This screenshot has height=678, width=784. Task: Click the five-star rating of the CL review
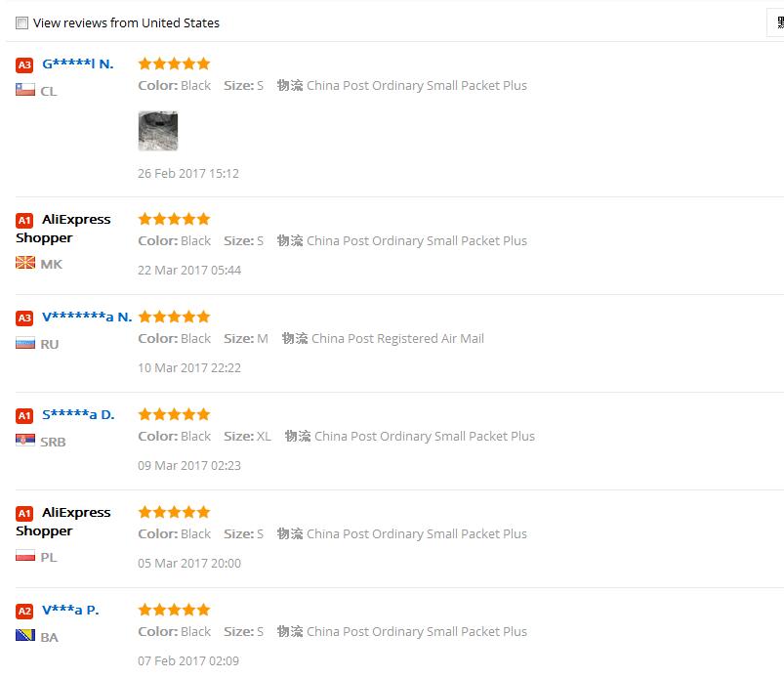coord(174,64)
